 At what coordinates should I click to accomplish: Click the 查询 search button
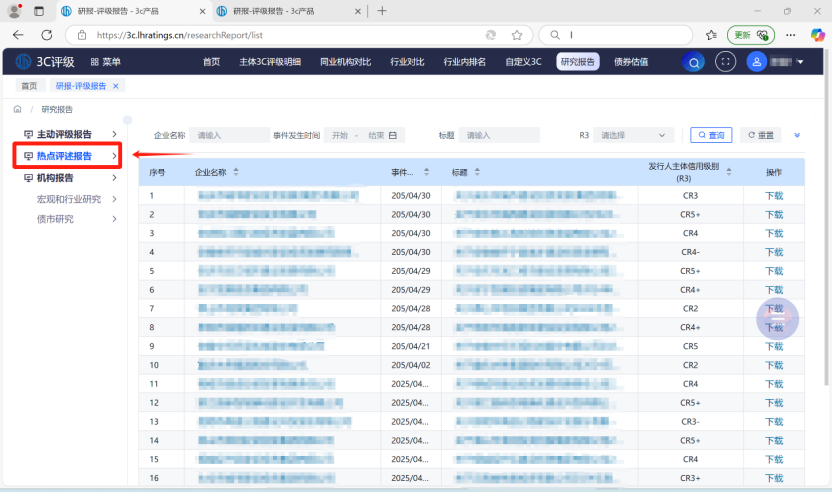pos(711,135)
